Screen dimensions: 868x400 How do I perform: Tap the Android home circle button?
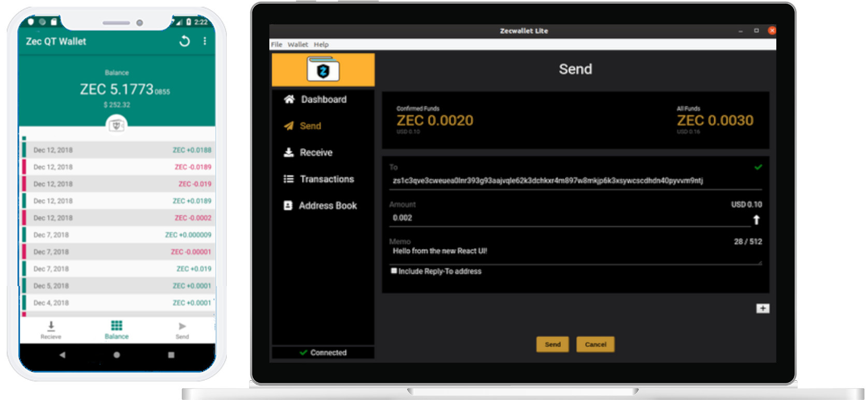coord(117,355)
